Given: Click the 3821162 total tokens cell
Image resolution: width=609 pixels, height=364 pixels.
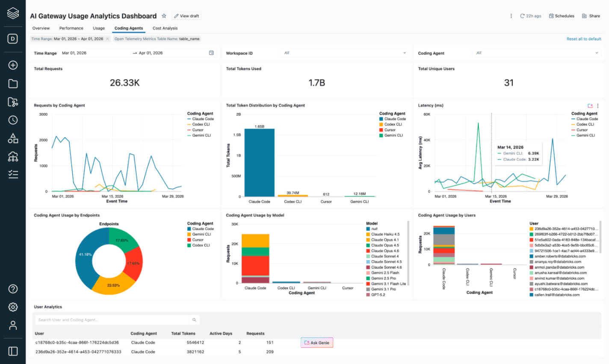Looking at the screenshot, I should point(195,352).
